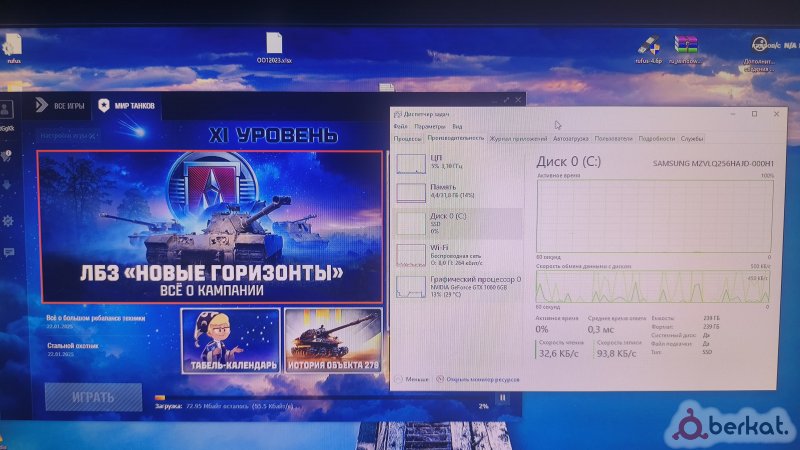The image size is (800, 450).
Task: Open the ТАБЕЛЬ-КАЛЕНДАРЬ news tile
Action: 231,340
